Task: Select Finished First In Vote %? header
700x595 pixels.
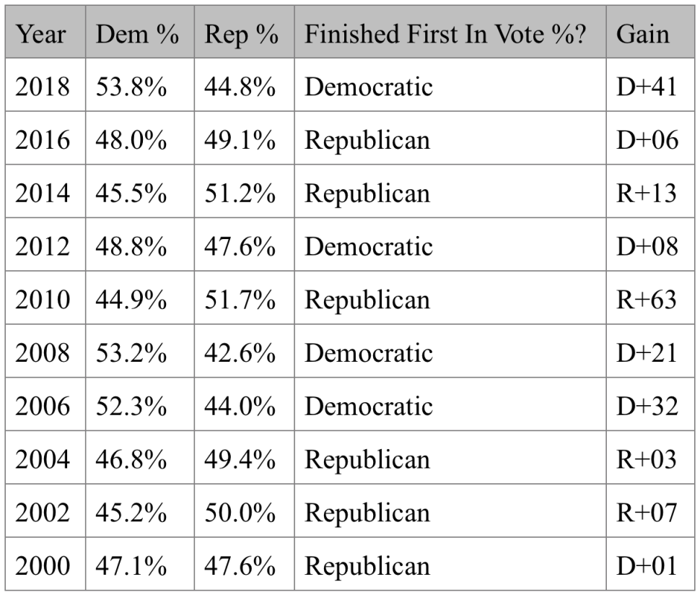Action: [450, 32]
